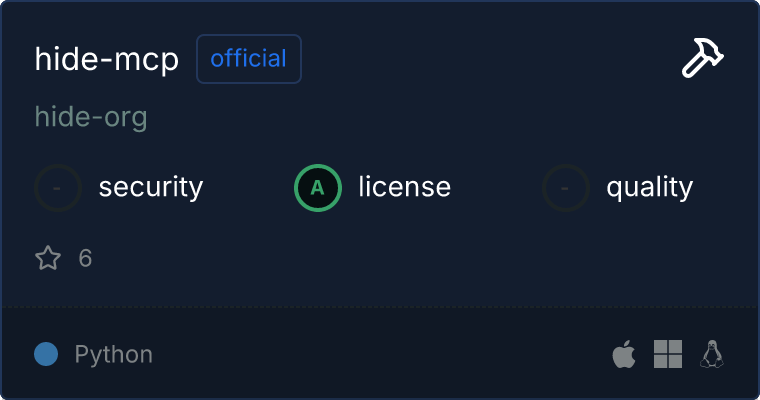Click the Linux penguin platform icon
Screen dimensions: 760x400
coord(712,354)
